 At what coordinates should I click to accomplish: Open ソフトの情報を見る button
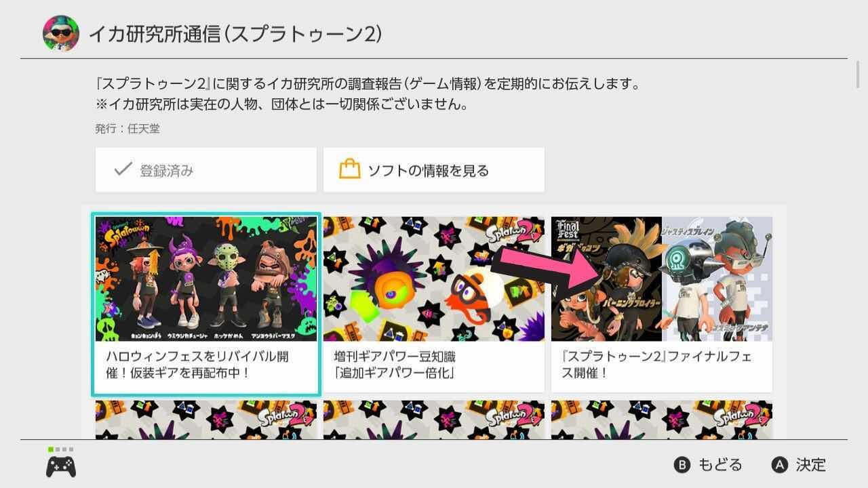434,170
